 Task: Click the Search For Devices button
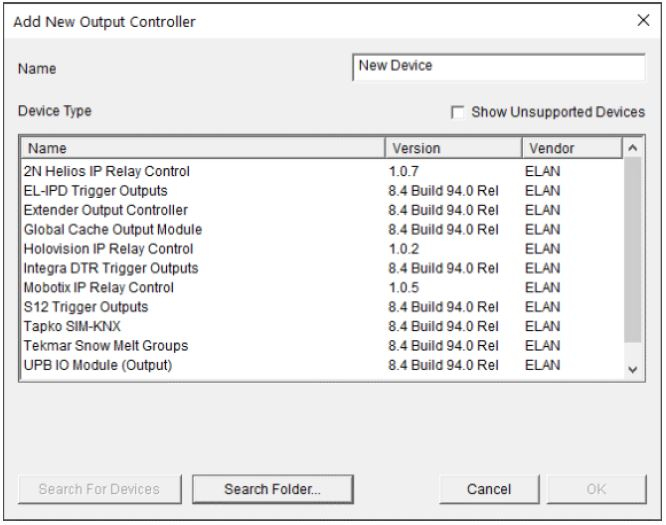(99, 489)
